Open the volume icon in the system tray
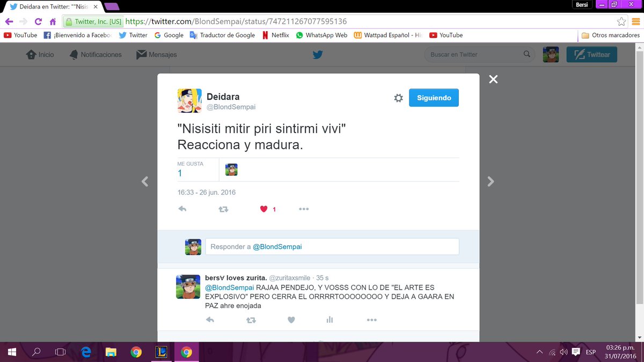The height and width of the screenshot is (362, 644). (x=563, y=352)
